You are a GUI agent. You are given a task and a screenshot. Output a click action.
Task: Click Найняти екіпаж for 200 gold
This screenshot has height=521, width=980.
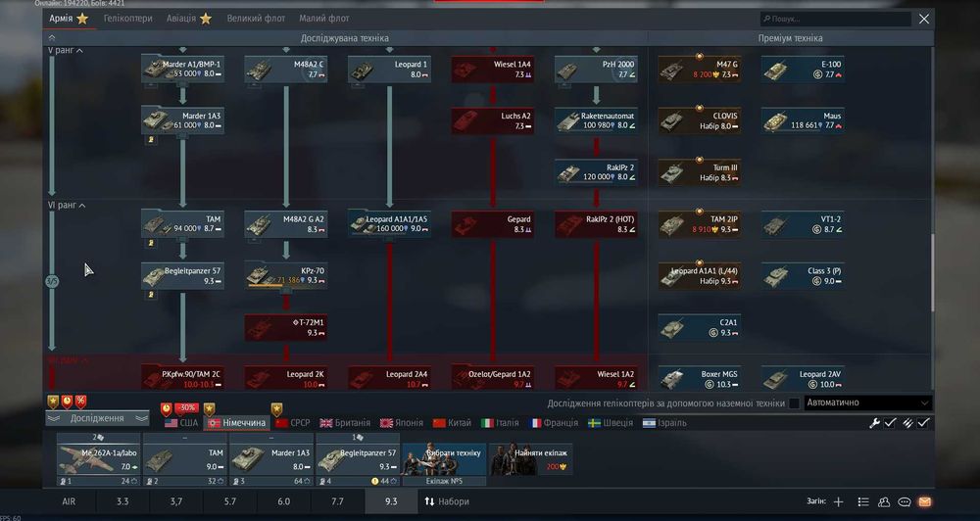530,459
